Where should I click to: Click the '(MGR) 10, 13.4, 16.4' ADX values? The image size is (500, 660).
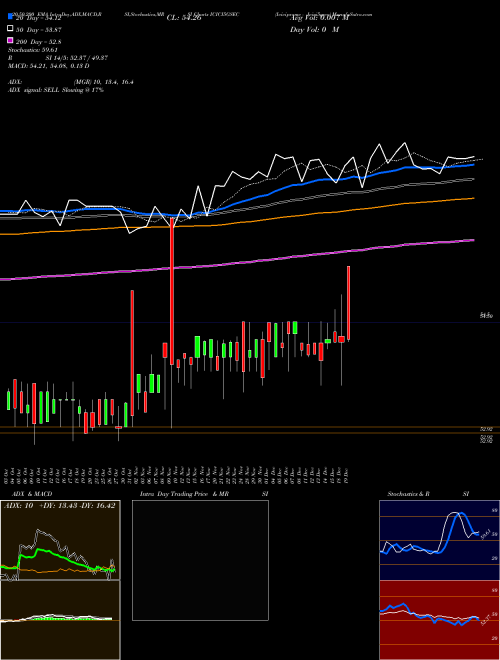point(104,82)
